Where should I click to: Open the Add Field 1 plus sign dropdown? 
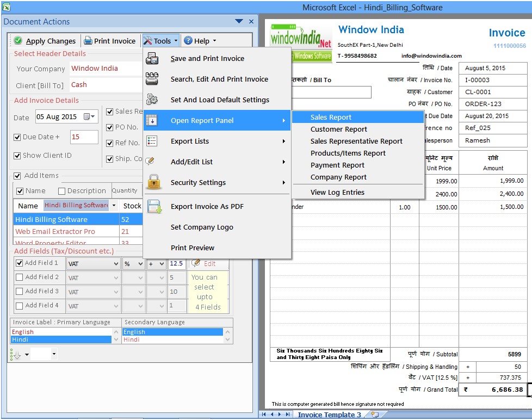[162, 264]
